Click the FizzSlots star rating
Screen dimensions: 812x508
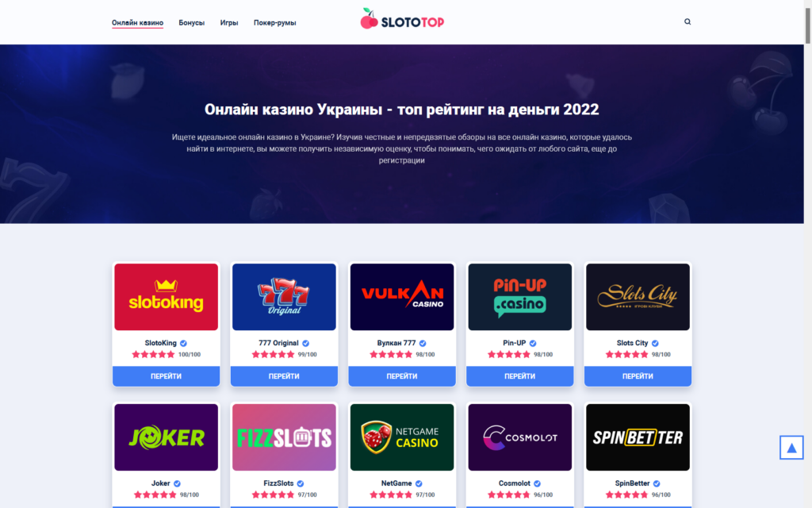[273, 495]
